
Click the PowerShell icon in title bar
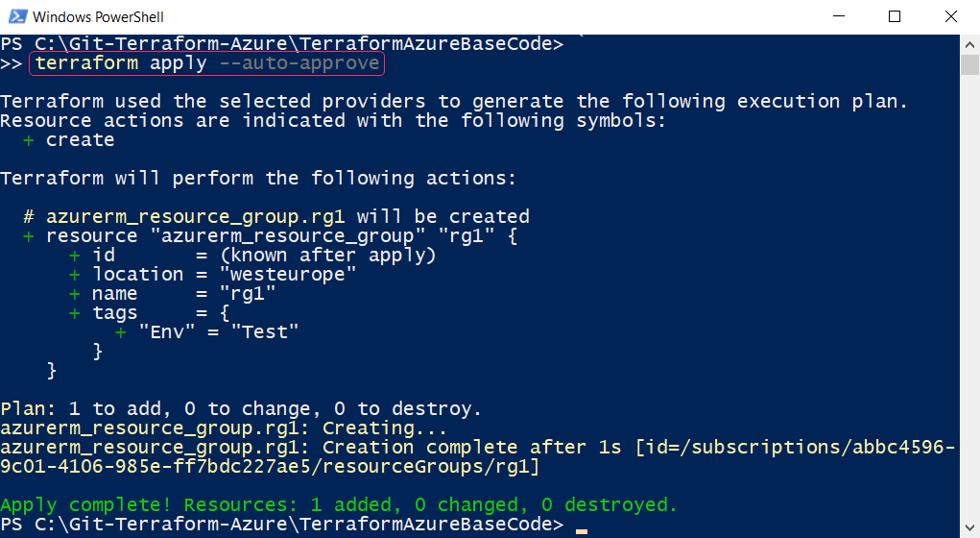point(14,16)
